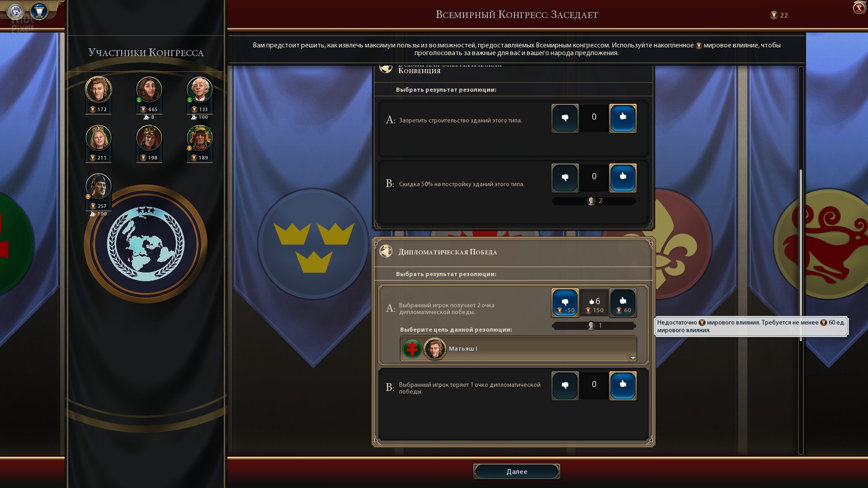
Task: Vote thumbs-down on lose 1 diplomatic point option
Action: coord(565,385)
